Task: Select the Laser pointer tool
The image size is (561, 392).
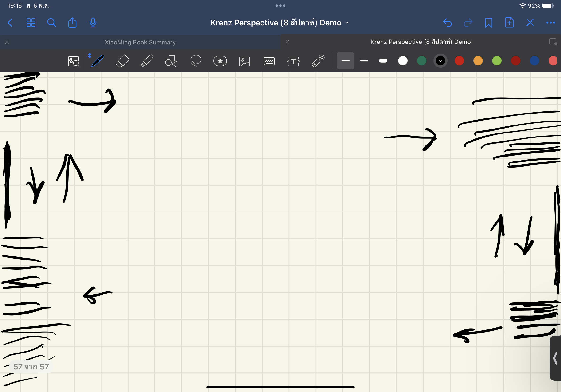Action: click(x=318, y=61)
